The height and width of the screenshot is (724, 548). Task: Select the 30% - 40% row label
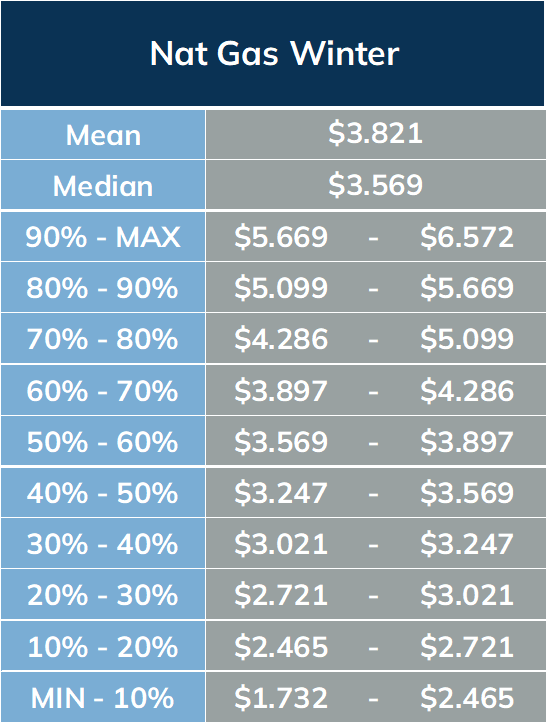click(x=102, y=544)
